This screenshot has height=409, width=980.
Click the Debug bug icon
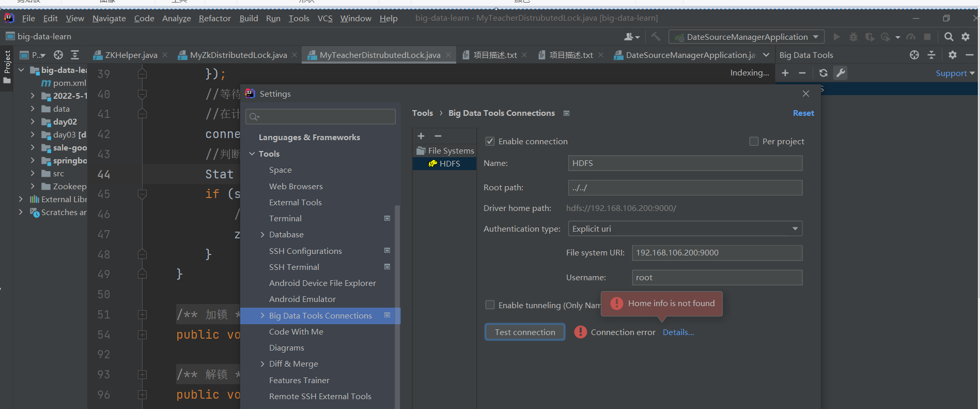[853, 37]
